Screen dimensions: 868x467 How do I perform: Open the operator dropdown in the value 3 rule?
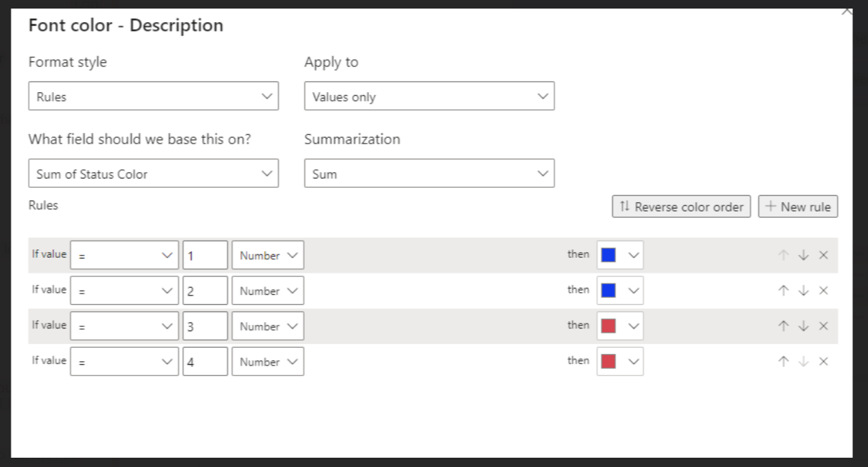[124, 326]
